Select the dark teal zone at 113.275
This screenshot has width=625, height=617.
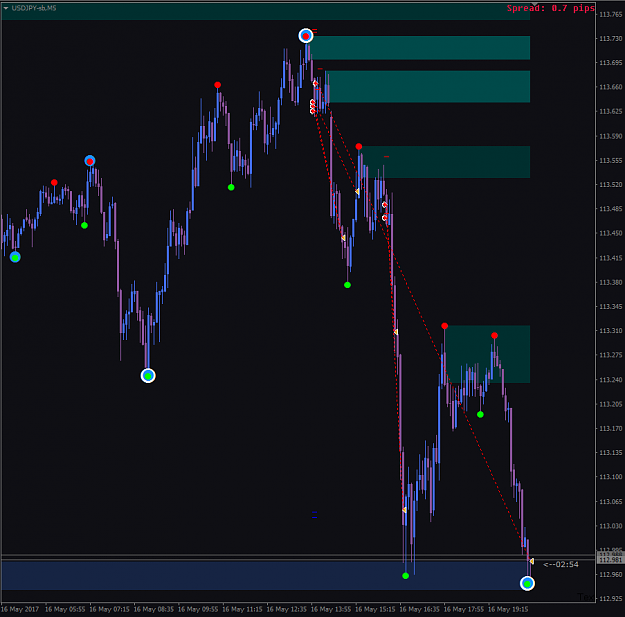487,354
